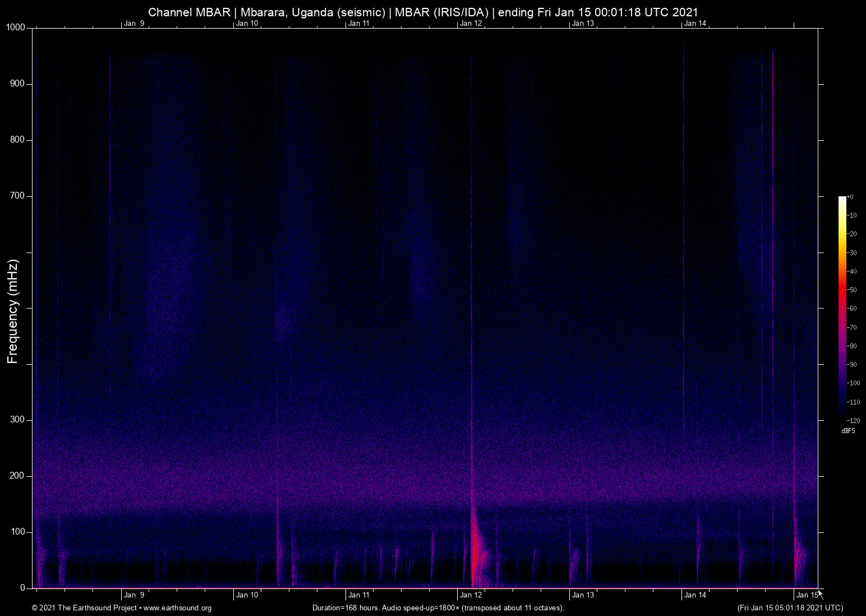Select 'Jan 14' on the top time axis

pos(695,23)
